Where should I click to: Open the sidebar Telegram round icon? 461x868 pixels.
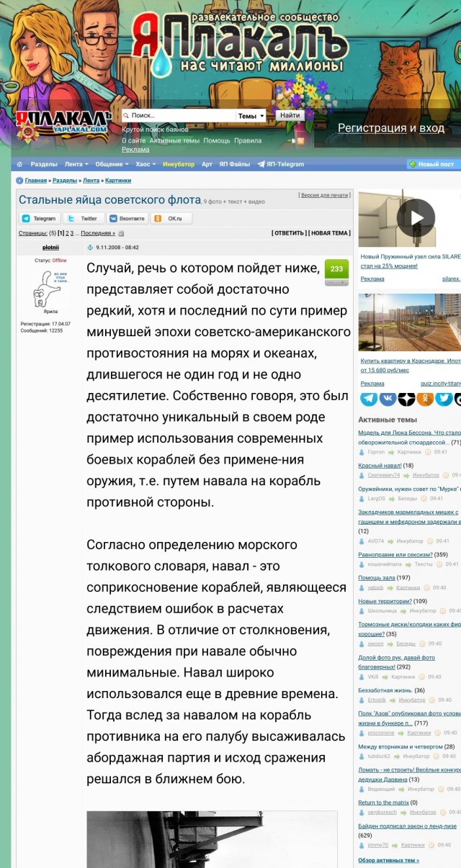point(368,398)
